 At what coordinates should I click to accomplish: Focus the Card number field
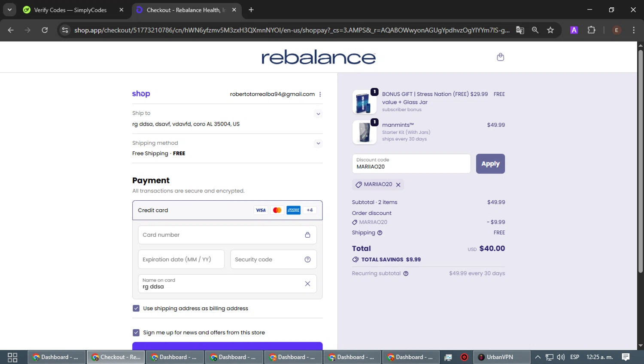pos(227,235)
